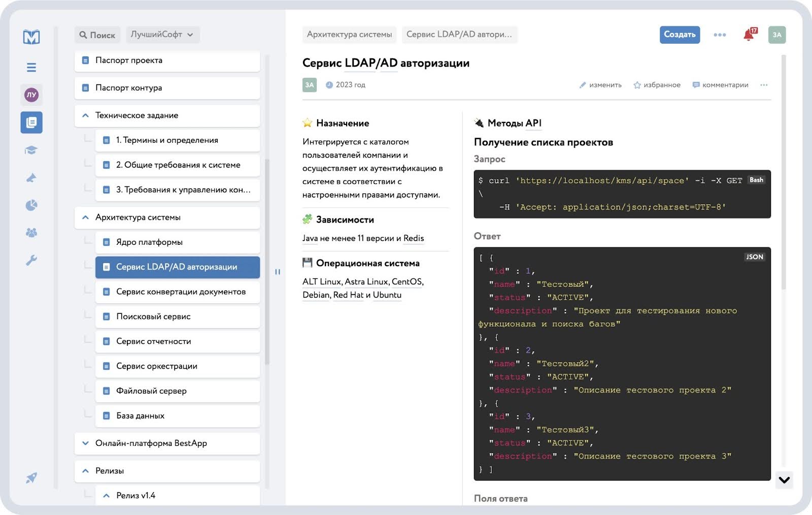Click the pin icon in the sidebar
The image size is (812, 515).
[x=31, y=178]
